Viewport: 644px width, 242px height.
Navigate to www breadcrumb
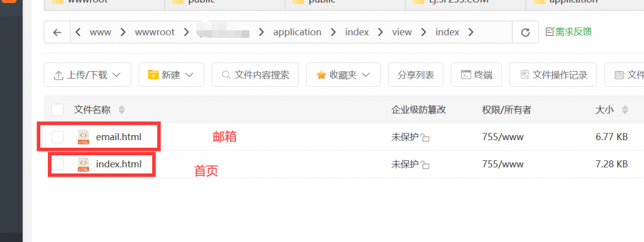[x=100, y=32]
